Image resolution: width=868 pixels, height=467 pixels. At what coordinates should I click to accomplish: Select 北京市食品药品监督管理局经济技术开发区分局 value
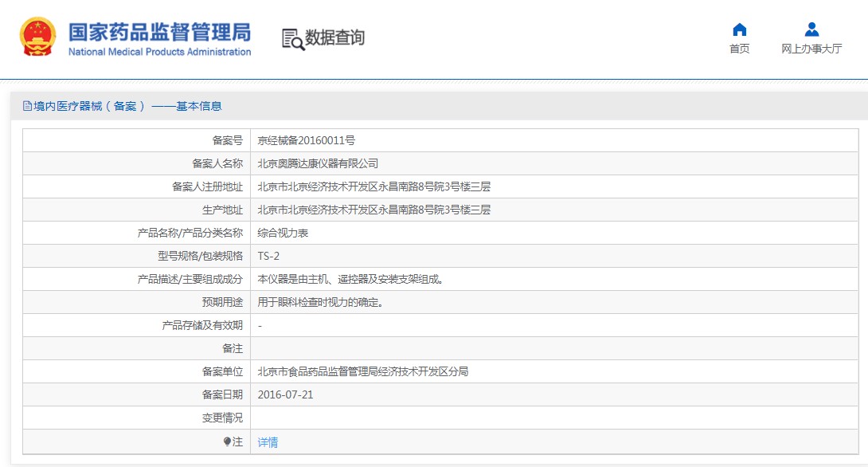363,371
